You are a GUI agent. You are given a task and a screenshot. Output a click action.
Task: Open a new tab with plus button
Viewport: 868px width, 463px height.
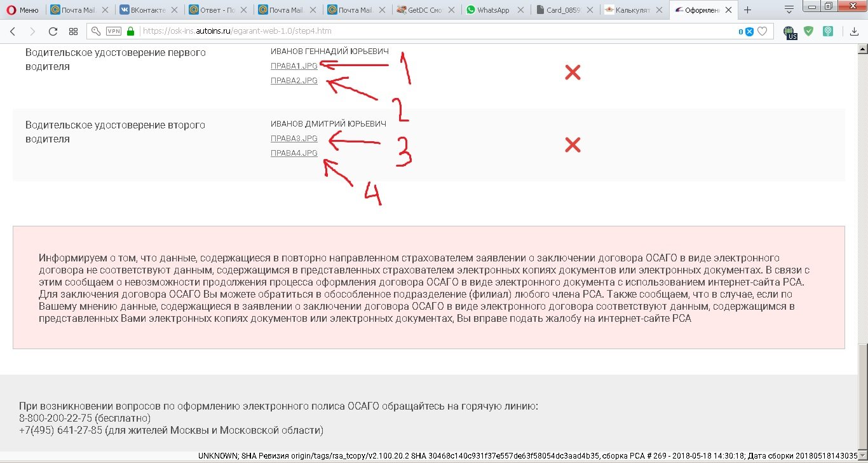pyautogui.click(x=747, y=10)
